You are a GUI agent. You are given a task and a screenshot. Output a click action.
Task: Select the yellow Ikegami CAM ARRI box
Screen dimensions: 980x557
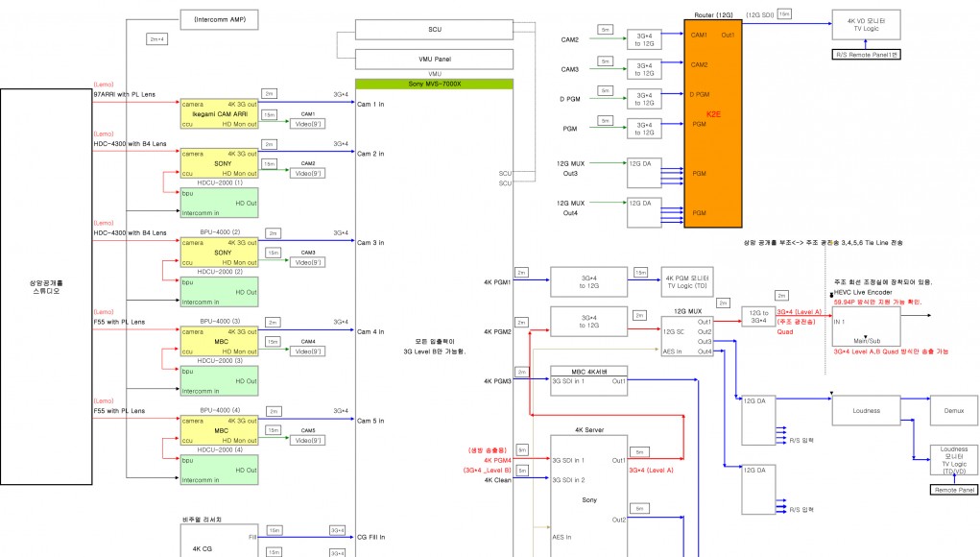pyautogui.click(x=220, y=113)
